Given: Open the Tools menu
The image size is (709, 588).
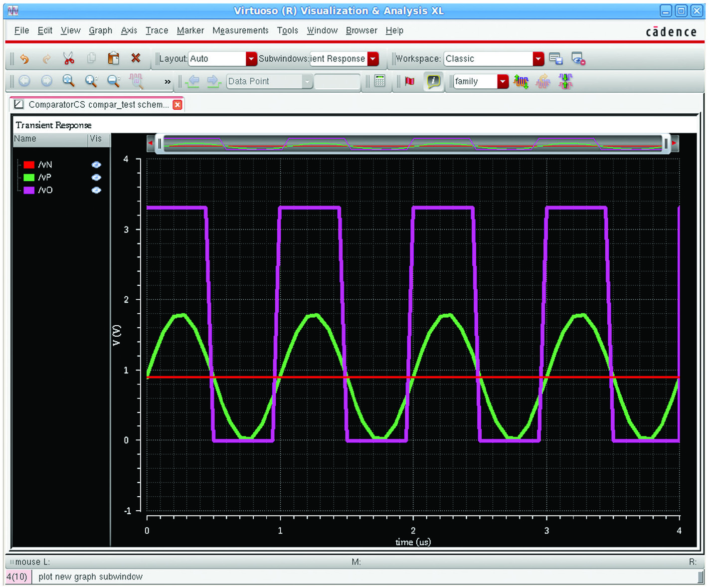Looking at the screenshot, I should pos(288,30).
